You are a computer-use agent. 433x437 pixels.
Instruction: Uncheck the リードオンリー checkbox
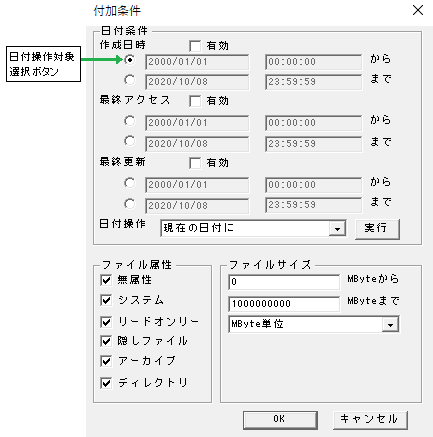[x=106, y=322]
